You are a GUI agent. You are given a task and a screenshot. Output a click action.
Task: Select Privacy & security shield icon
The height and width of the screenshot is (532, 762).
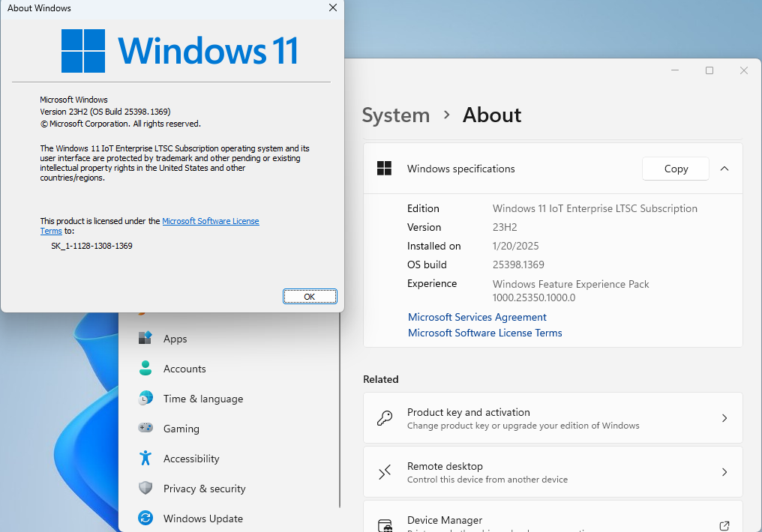coord(145,488)
